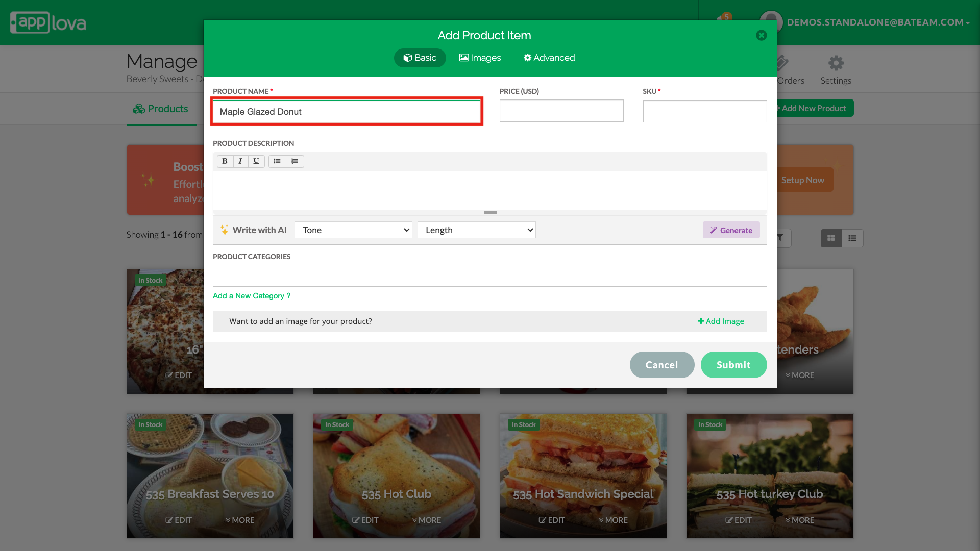Click the Price (USD) input field
Viewport: 980px width, 551px height.
point(561,111)
